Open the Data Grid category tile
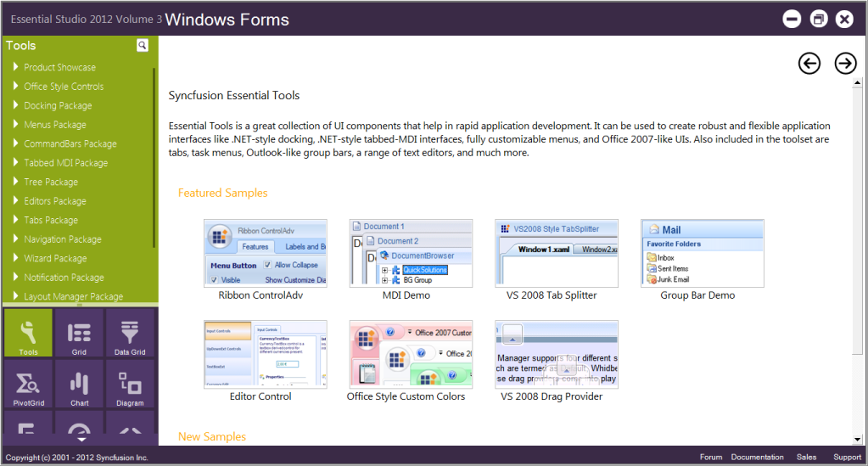868x466 pixels. click(130, 333)
